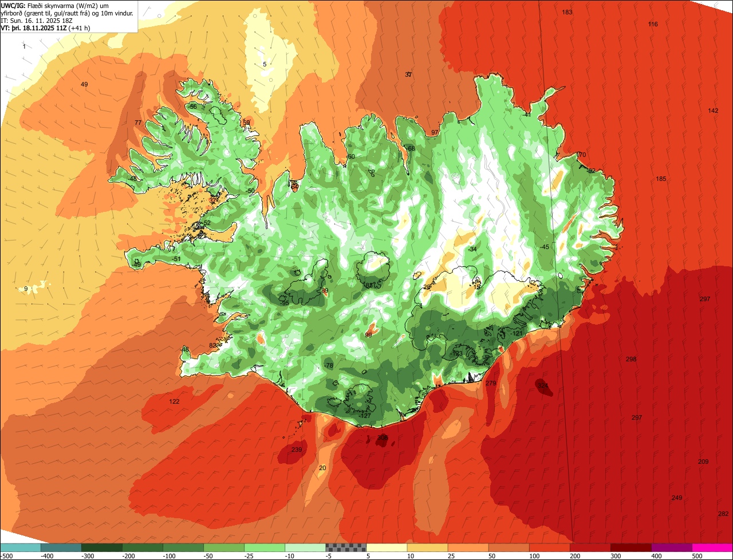Screen dimensions: 733x560
Task: Click the value -121 in the southeast
Action: (517, 333)
